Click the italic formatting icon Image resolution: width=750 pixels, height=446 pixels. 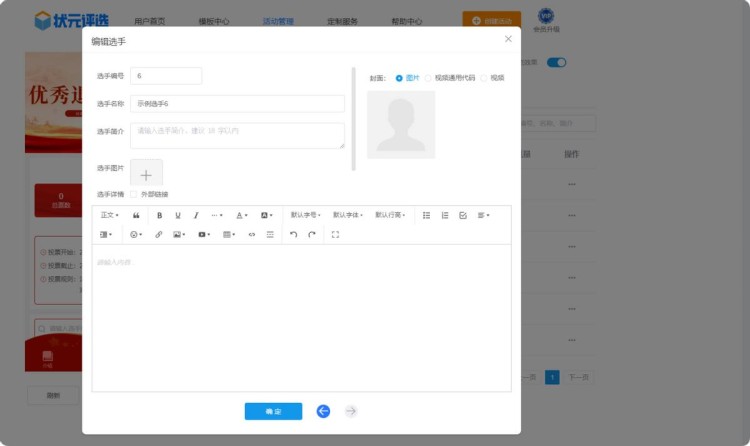pyautogui.click(x=196, y=215)
